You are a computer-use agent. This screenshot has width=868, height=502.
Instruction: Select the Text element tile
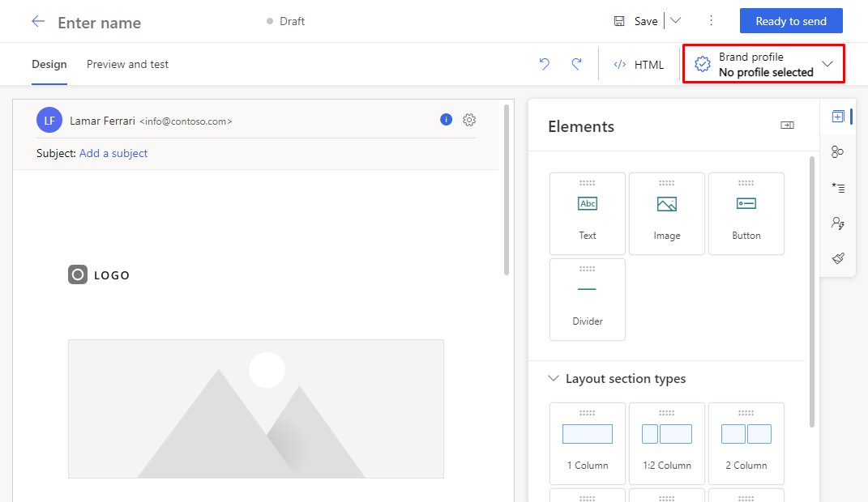pos(588,214)
